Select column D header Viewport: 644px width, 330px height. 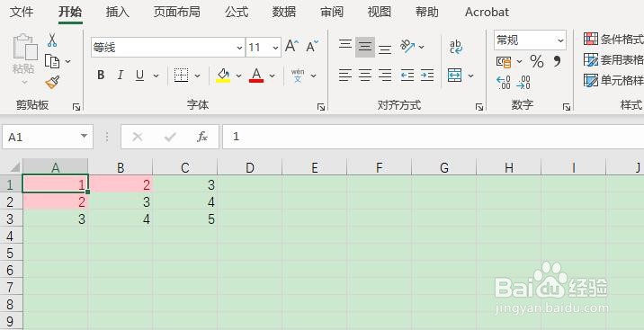pos(250,167)
